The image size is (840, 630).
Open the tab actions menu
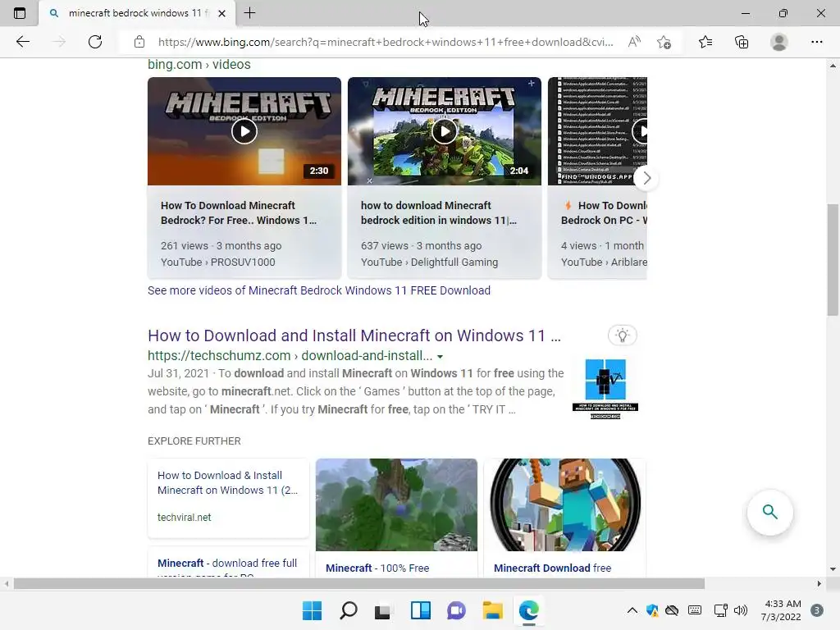pyautogui.click(x=20, y=13)
